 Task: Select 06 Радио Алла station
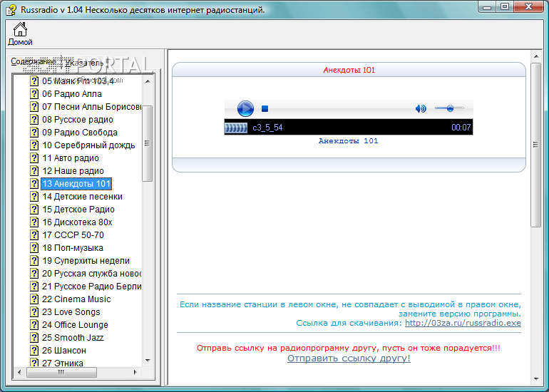pos(72,94)
